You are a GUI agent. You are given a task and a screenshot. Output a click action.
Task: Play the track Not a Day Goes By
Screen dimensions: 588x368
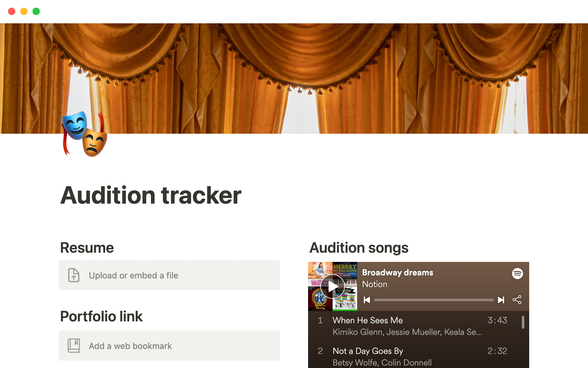click(x=368, y=351)
